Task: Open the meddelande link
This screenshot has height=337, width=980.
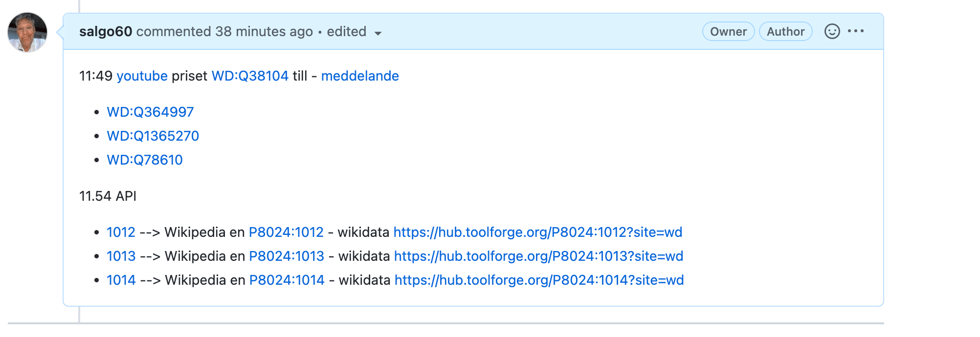Action: (x=360, y=76)
